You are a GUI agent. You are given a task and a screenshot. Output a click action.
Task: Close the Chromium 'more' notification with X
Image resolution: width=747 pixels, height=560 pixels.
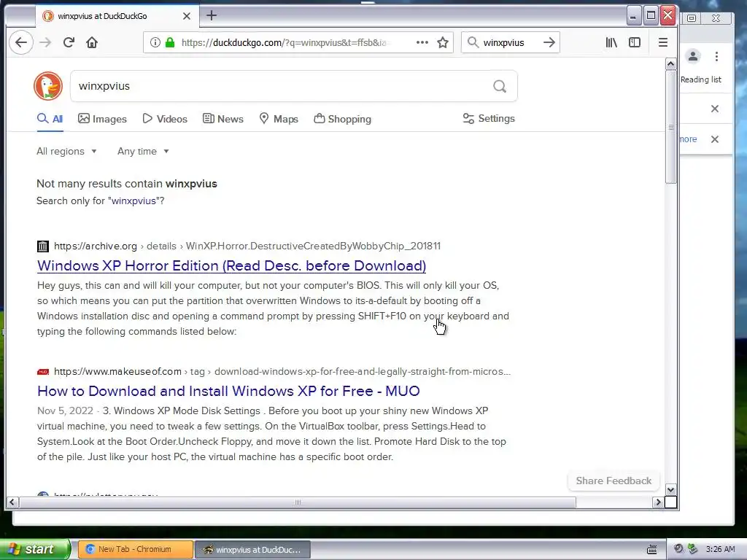tap(715, 139)
